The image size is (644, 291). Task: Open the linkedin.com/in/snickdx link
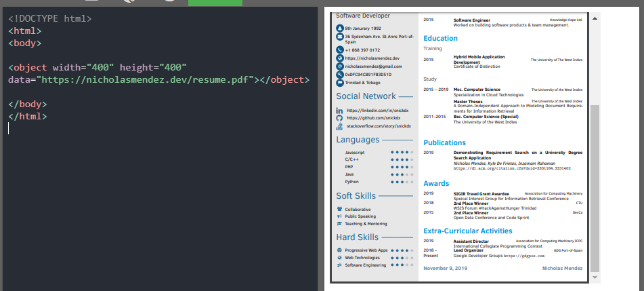coord(377,111)
